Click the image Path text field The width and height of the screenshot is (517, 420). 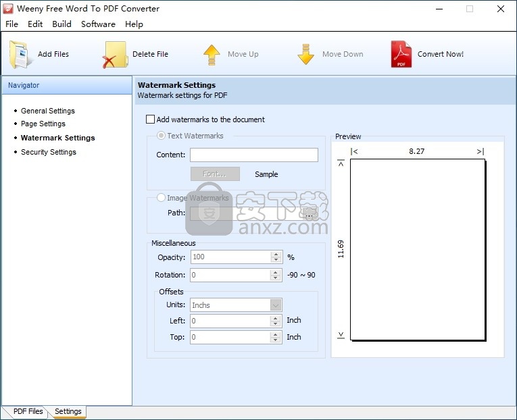(x=245, y=214)
